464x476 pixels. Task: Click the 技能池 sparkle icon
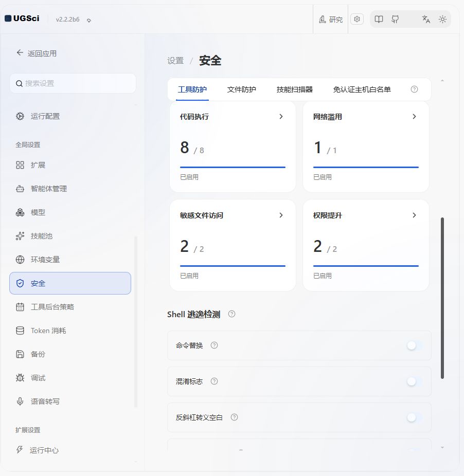tap(20, 236)
